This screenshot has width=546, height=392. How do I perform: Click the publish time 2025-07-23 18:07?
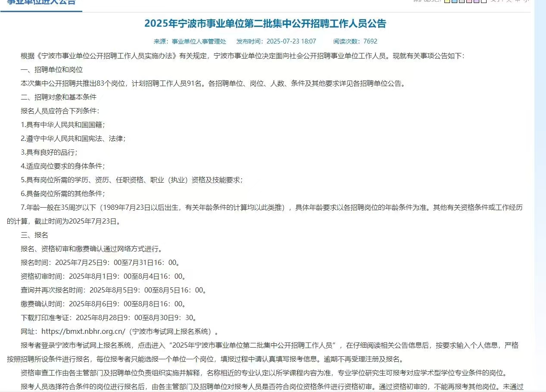click(291, 41)
